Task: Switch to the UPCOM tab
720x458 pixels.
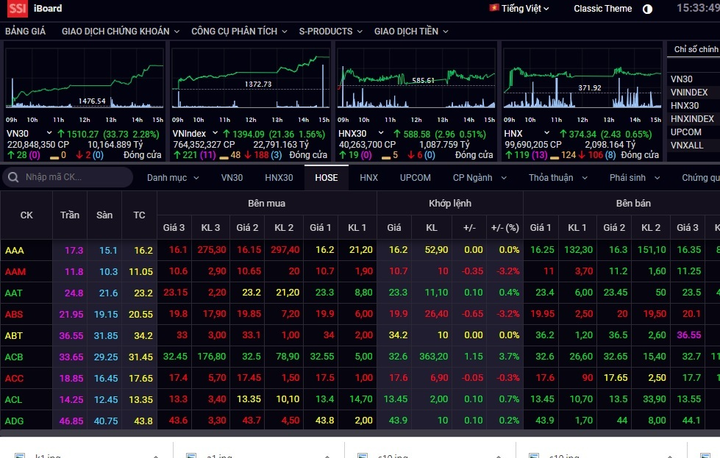Action: 415,178
